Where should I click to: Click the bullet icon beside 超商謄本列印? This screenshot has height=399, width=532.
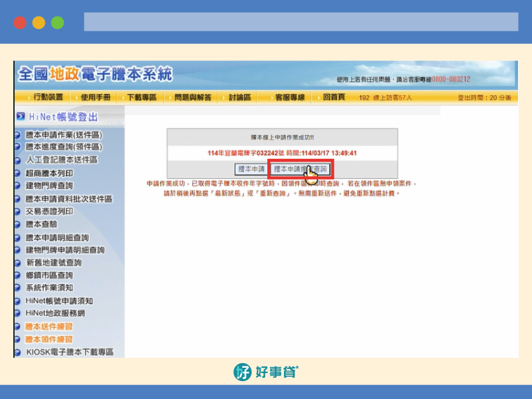point(18,174)
